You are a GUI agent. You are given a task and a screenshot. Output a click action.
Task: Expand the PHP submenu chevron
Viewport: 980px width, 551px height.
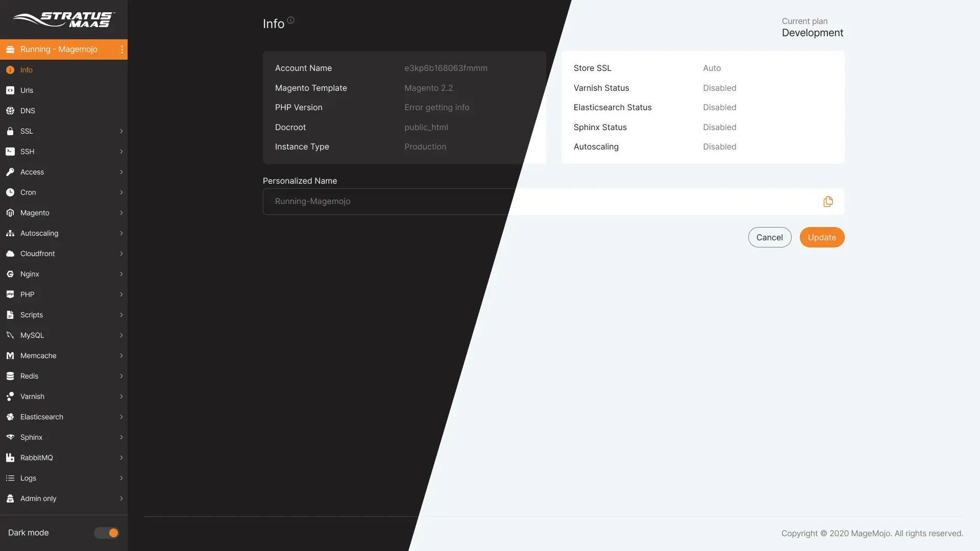point(121,294)
